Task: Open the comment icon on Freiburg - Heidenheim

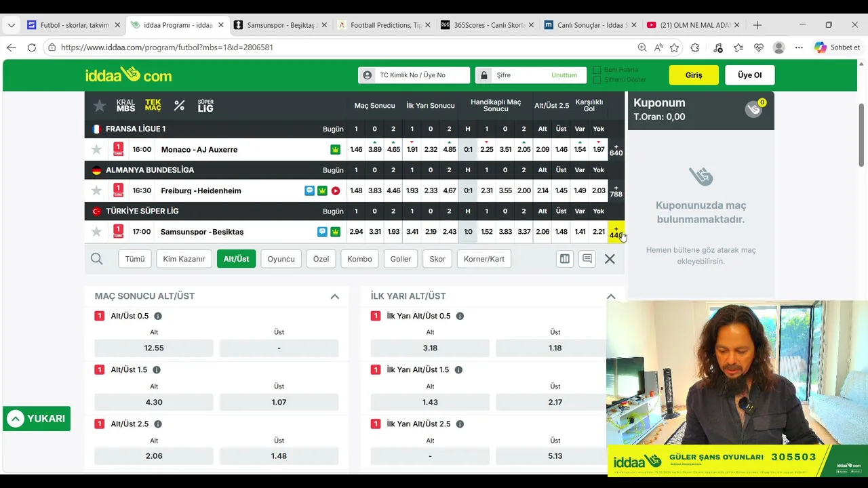Action: 309,190
